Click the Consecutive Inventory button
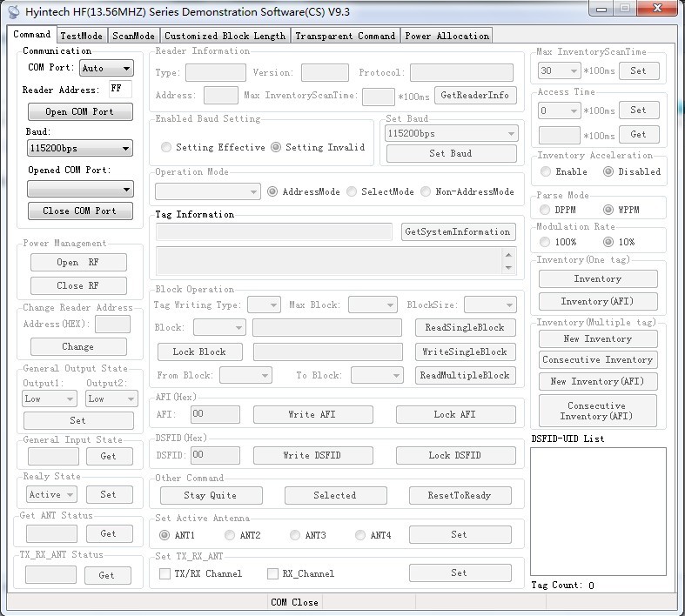The width and height of the screenshot is (685, 616). click(x=598, y=360)
